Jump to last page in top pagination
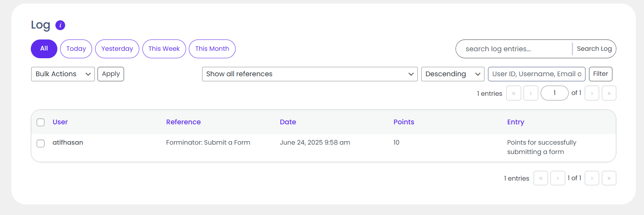The image size is (644, 215). [609, 93]
